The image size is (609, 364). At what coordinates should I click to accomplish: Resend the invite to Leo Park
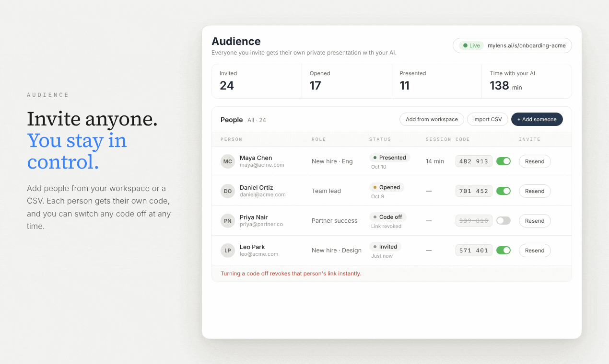[535, 250]
